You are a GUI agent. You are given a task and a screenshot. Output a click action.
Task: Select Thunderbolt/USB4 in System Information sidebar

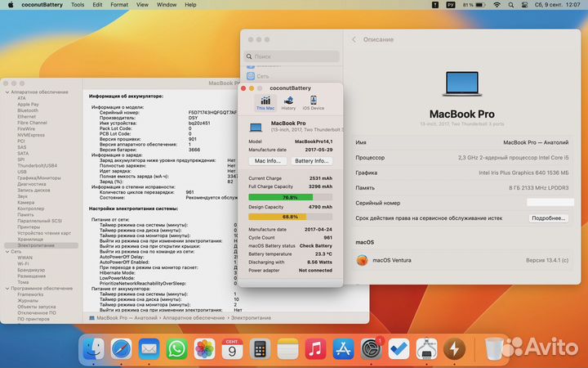click(37, 165)
